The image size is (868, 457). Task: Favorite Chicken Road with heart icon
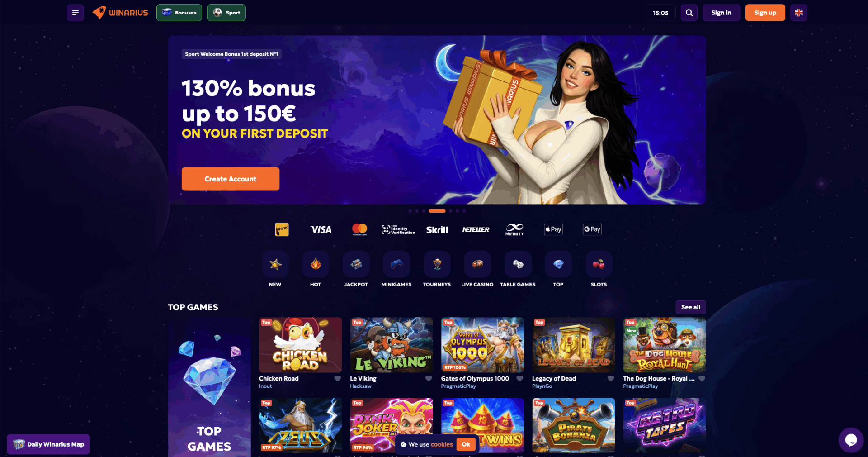point(338,379)
